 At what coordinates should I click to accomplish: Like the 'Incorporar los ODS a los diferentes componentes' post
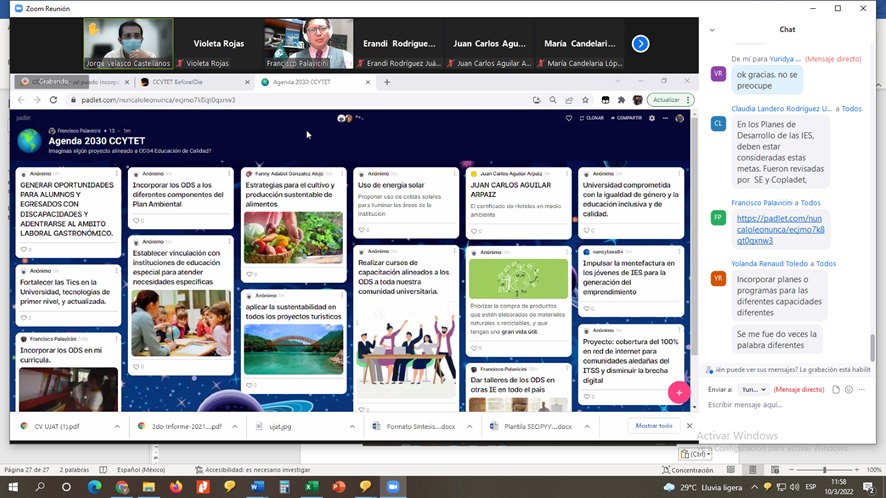click(136, 220)
